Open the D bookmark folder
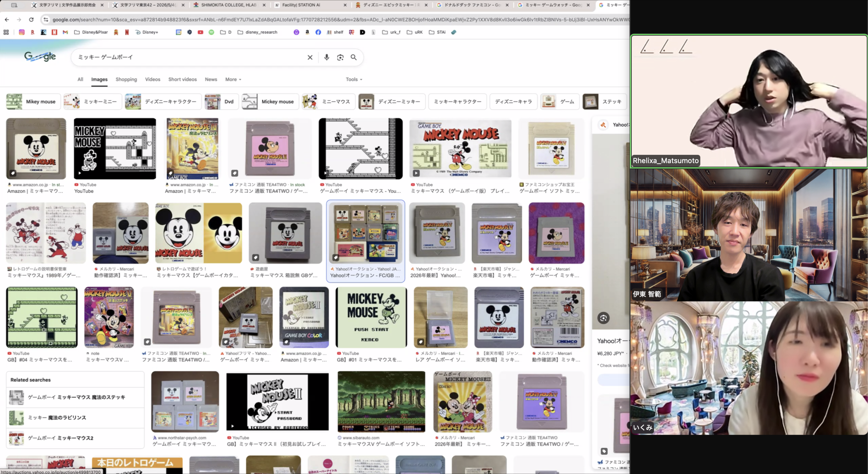Image resolution: width=868 pixels, height=474 pixels. [226, 32]
